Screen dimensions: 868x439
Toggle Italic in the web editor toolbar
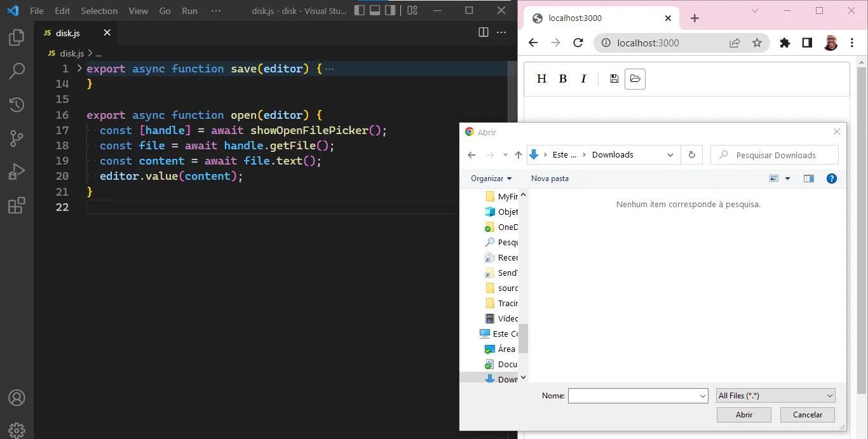[583, 79]
